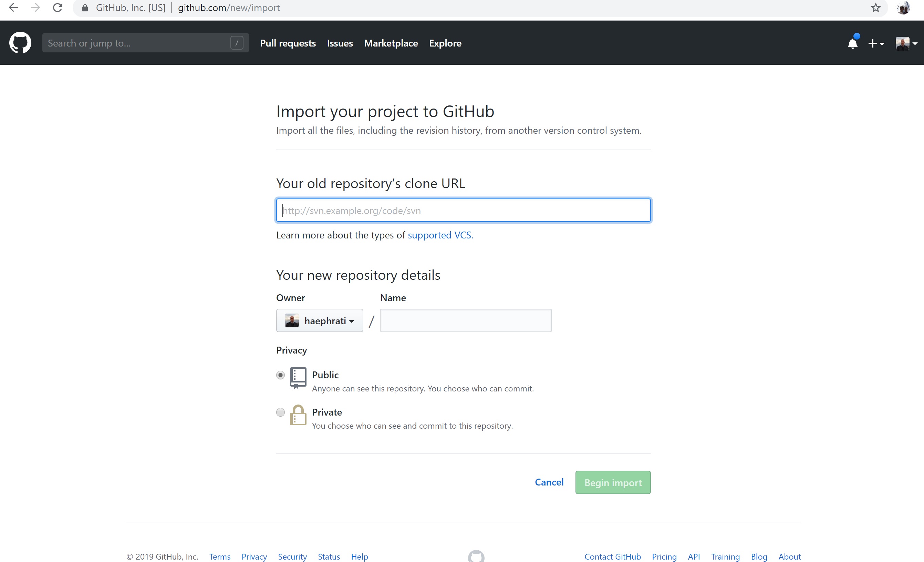Click the browser back arrow
Image resolution: width=924 pixels, height=562 pixels.
pyautogui.click(x=13, y=8)
